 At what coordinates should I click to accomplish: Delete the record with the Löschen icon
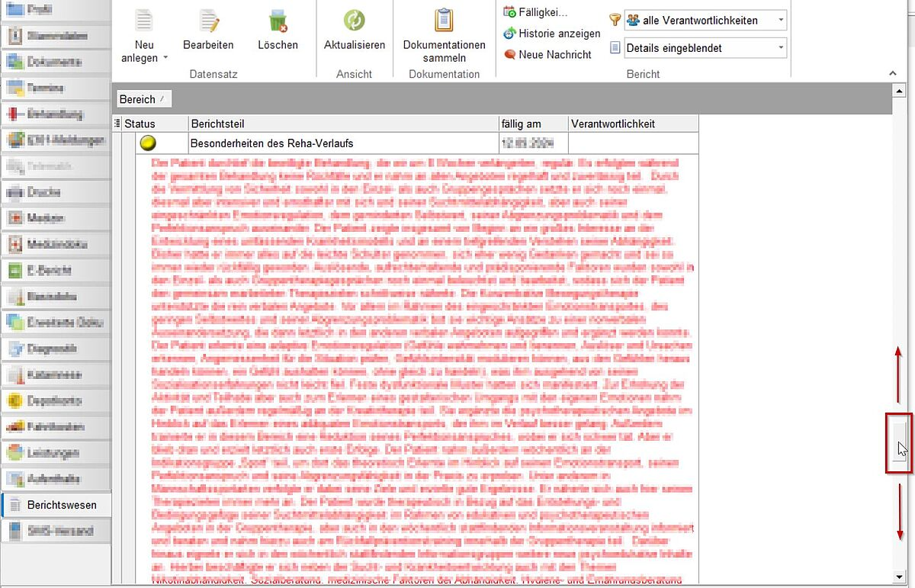278,21
